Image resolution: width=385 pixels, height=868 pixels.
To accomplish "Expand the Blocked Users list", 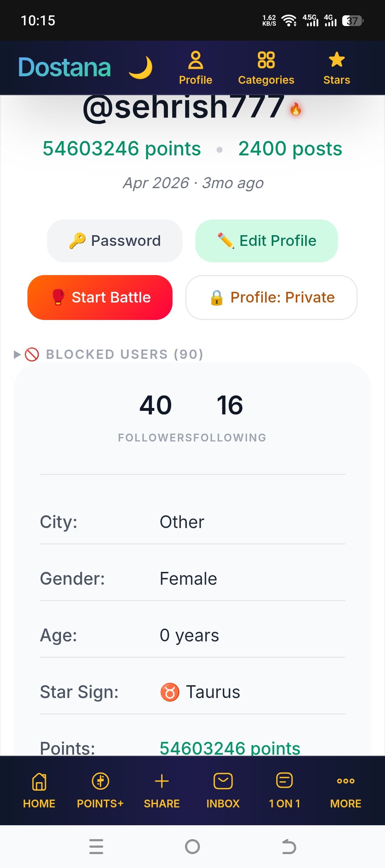I will [x=108, y=354].
